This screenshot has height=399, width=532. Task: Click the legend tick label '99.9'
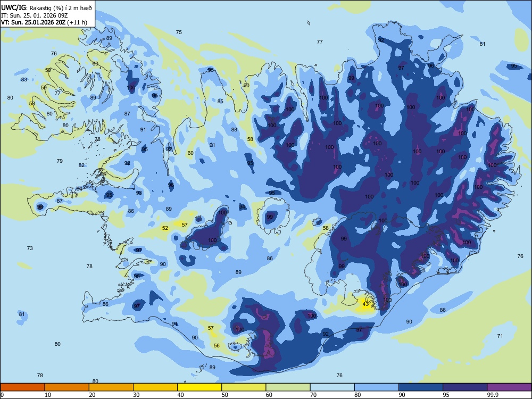(x=492, y=395)
